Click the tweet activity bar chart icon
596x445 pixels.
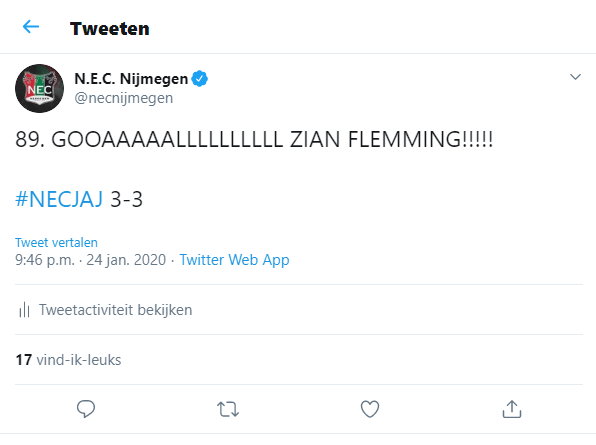click(x=24, y=310)
